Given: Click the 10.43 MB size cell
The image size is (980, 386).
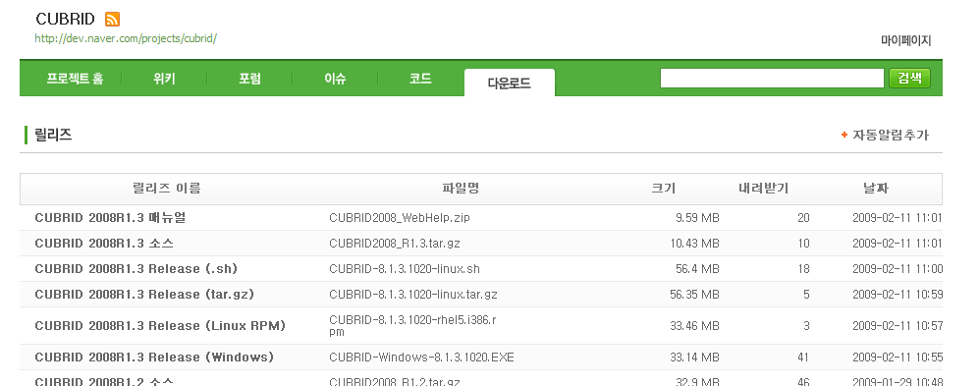Looking at the screenshot, I should [694, 244].
